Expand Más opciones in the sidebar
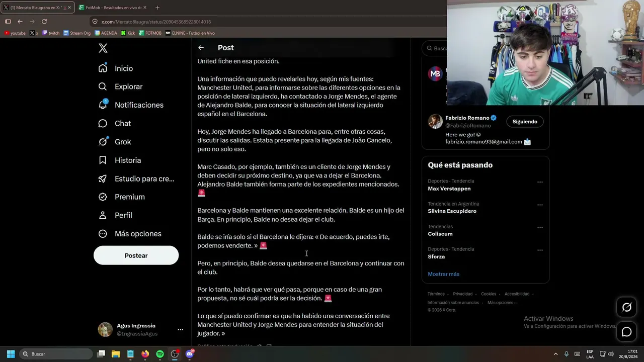This screenshot has height=362, width=644. [x=130, y=234]
